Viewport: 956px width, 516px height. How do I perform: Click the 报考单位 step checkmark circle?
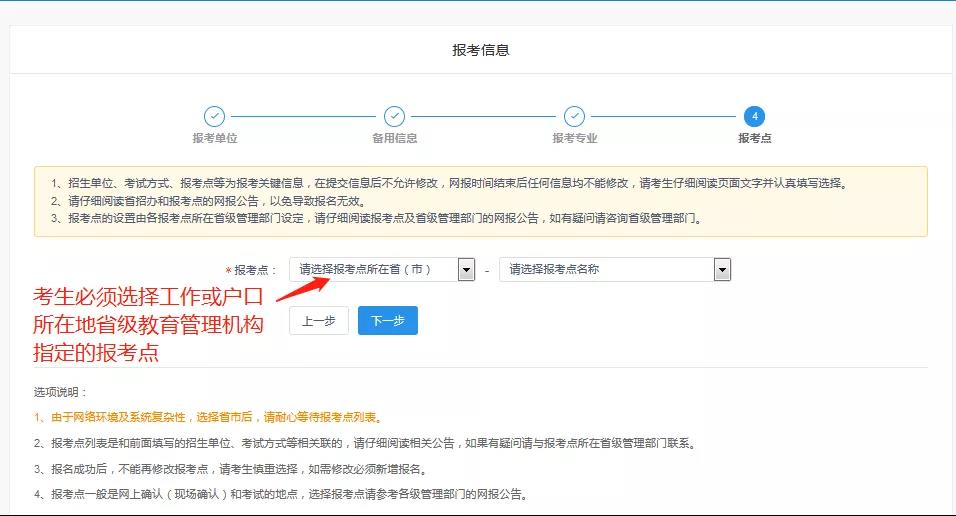click(214, 116)
